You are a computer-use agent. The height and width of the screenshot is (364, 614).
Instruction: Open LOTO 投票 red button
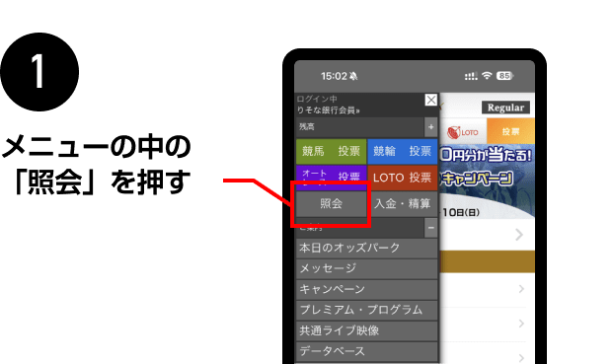tap(402, 178)
